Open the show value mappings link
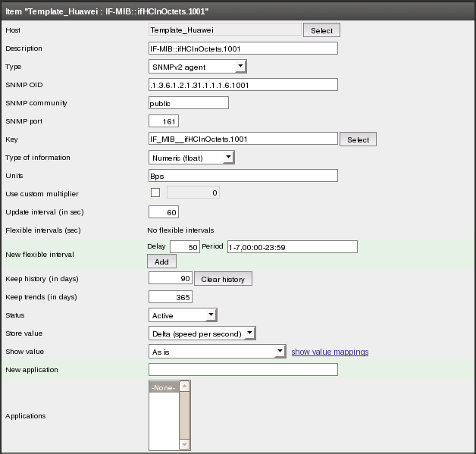 330,352
